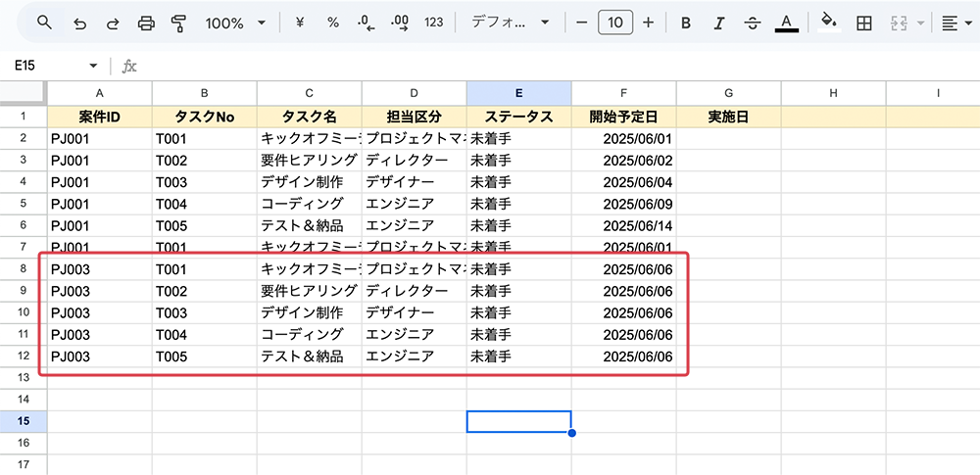980x475 pixels.
Task: Undo the last action
Action: (x=80, y=24)
